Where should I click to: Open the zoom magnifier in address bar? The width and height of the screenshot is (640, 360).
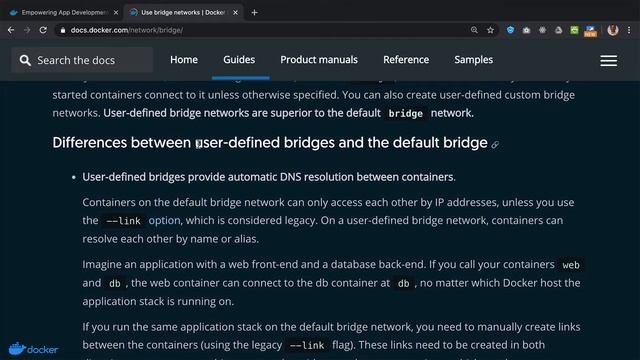point(474,30)
